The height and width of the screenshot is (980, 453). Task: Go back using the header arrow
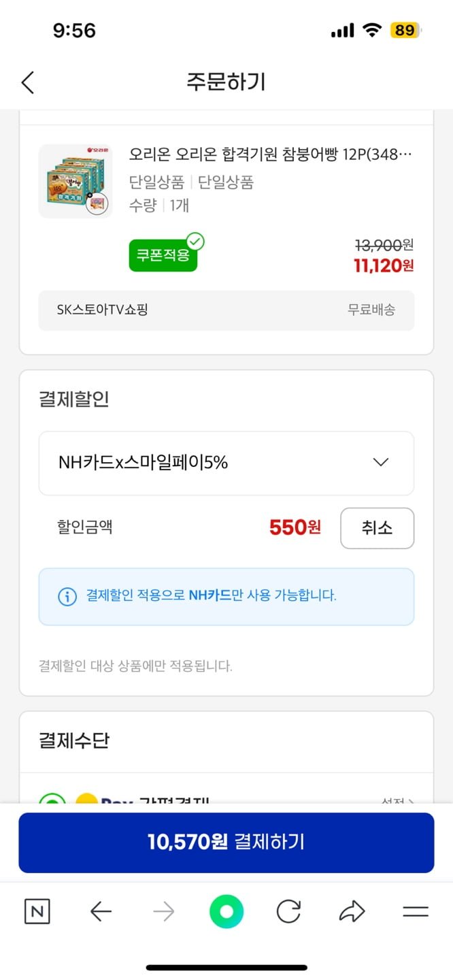pos(27,82)
